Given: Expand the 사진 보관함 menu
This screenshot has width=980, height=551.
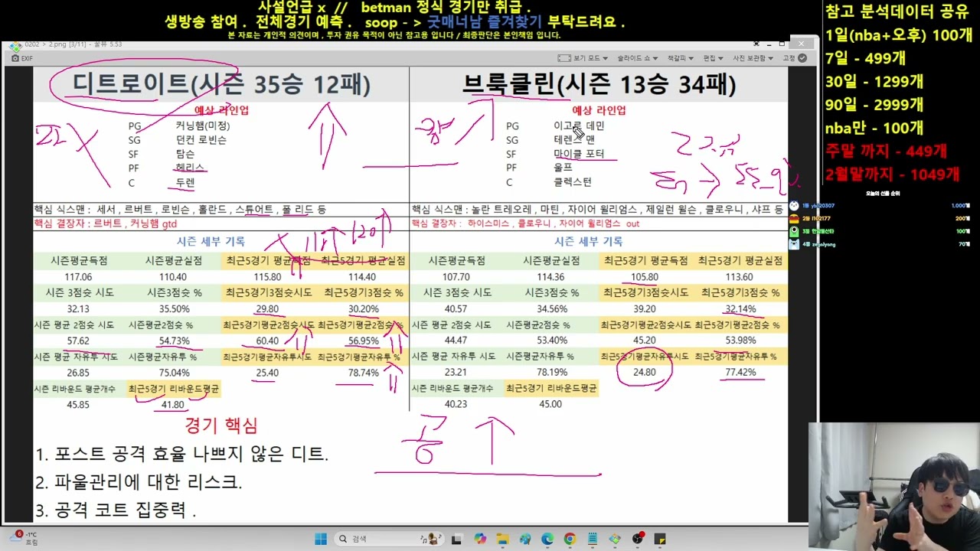Looking at the screenshot, I should click(x=752, y=58).
